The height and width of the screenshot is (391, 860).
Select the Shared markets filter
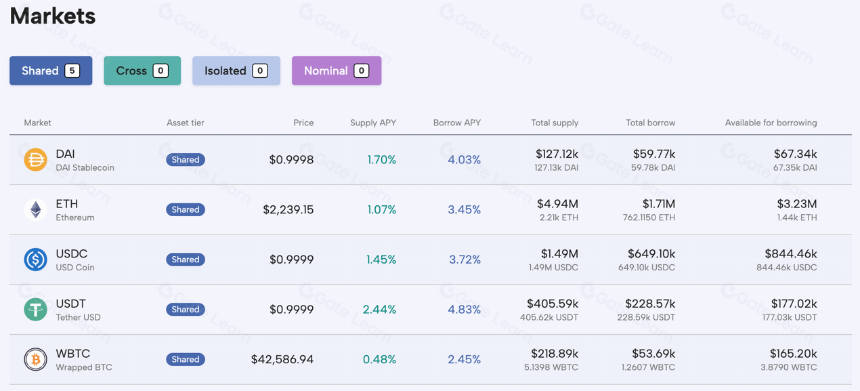pos(50,71)
